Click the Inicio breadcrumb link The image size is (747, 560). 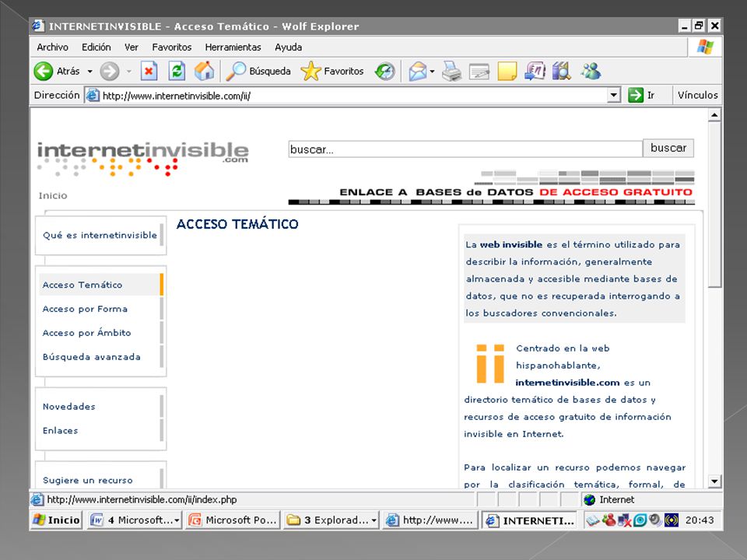point(52,196)
